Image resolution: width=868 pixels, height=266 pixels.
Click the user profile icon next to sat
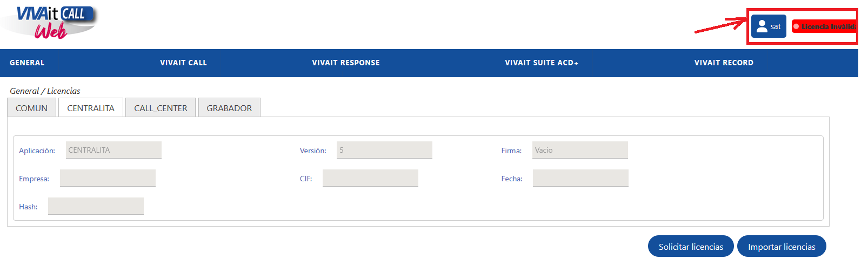tap(762, 26)
